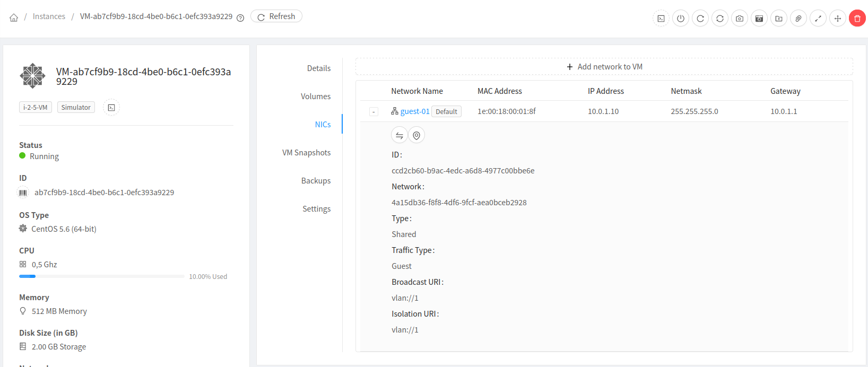Click the i-2-5-VM tag
This screenshot has height=367, width=868.
point(36,108)
